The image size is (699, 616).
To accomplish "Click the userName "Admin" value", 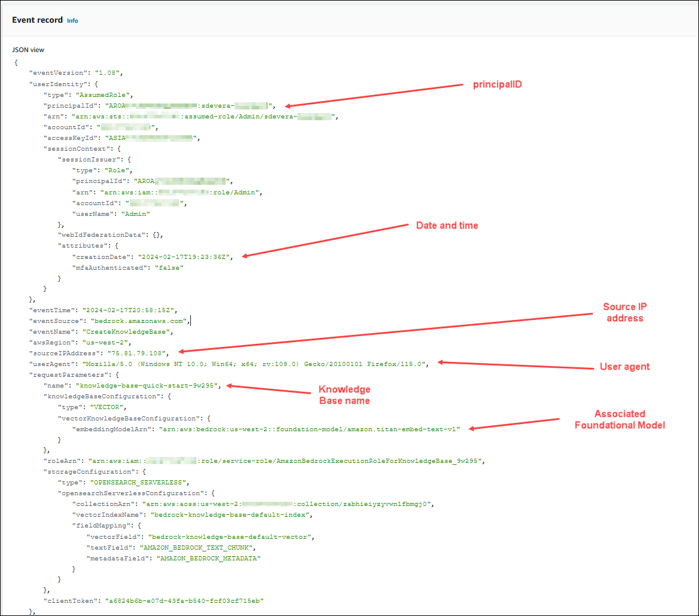I will tap(135, 214).
